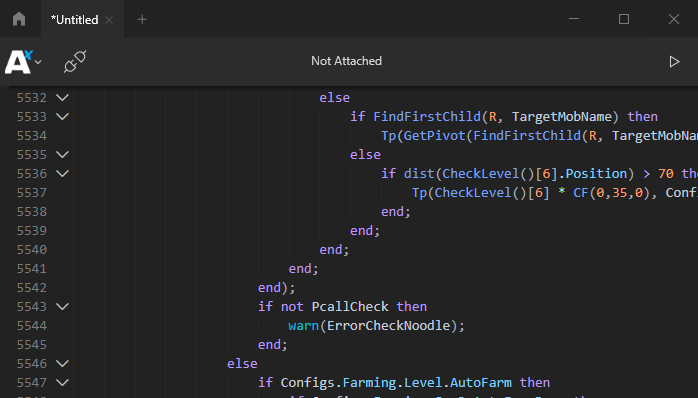698x398 pixels.
Task: Open the home screen icon
Action: (x=19, y=19)
